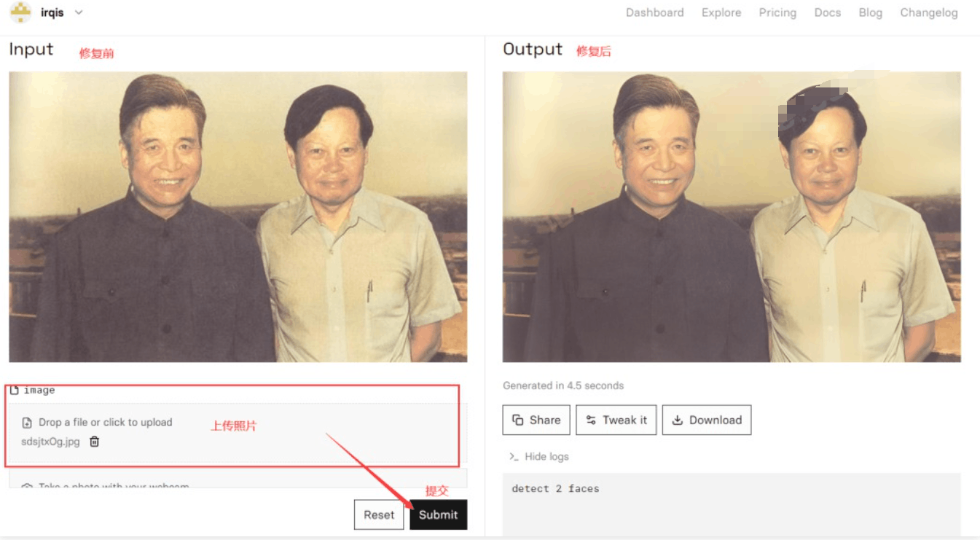Collapse logs with Hide logs
Viewport: 980px width, 540px height.
pyautogui.click(x=546, y=456)
